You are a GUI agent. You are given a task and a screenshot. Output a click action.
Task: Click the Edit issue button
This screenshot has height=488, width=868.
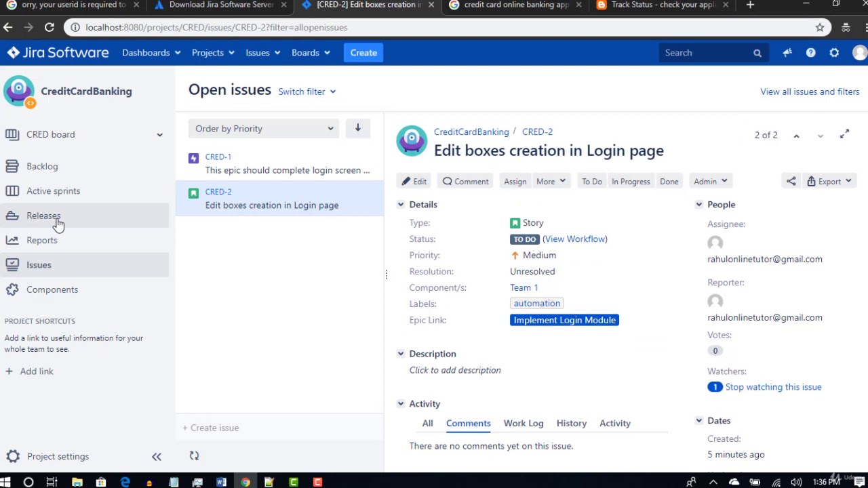tap(414, 182)
